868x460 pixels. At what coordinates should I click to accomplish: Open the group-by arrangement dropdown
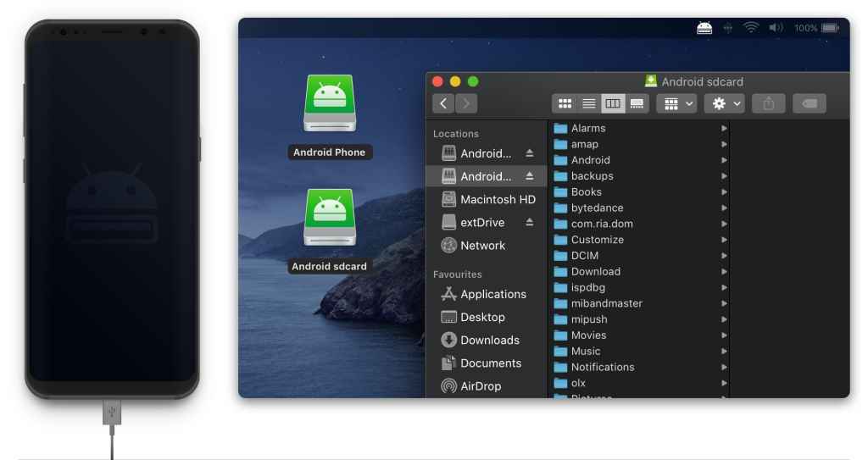pos(678,103)
